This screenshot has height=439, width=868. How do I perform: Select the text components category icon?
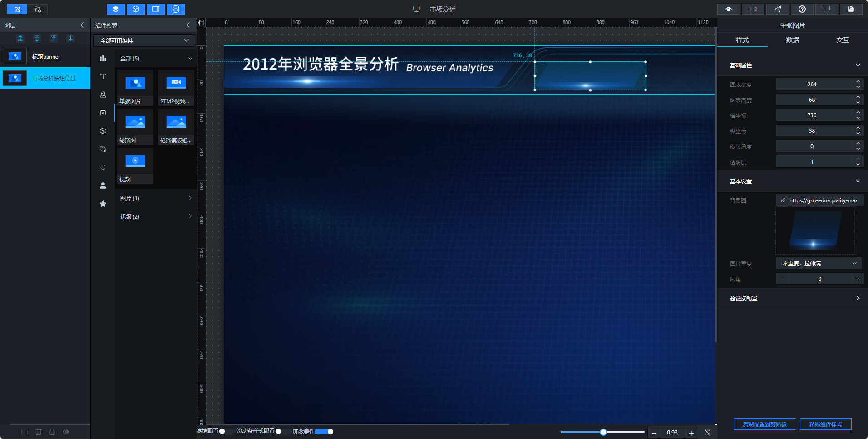[x=103, y=76]
